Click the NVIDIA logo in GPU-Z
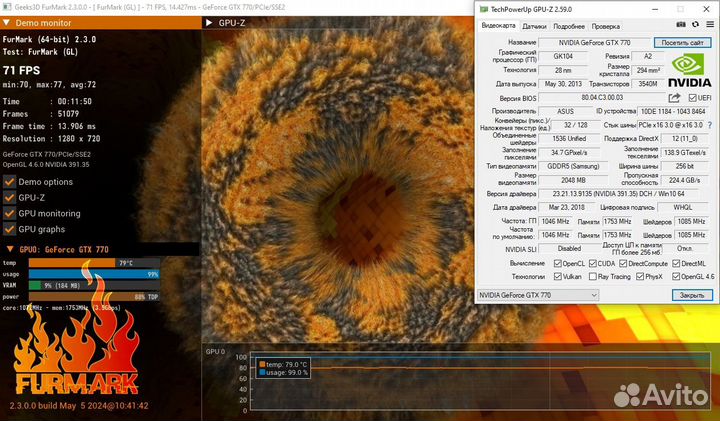720x421 pixels. (689, 70)
